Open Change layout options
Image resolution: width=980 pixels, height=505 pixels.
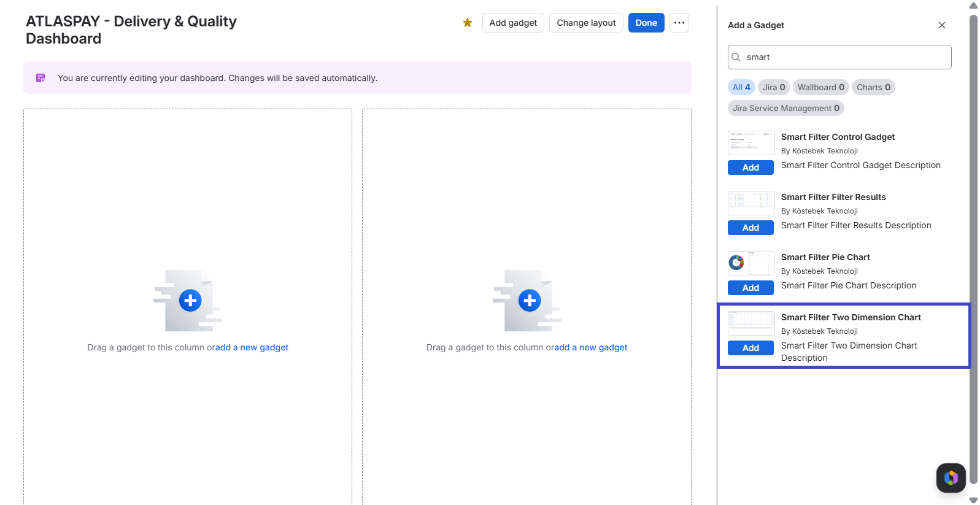click(586, 23)
